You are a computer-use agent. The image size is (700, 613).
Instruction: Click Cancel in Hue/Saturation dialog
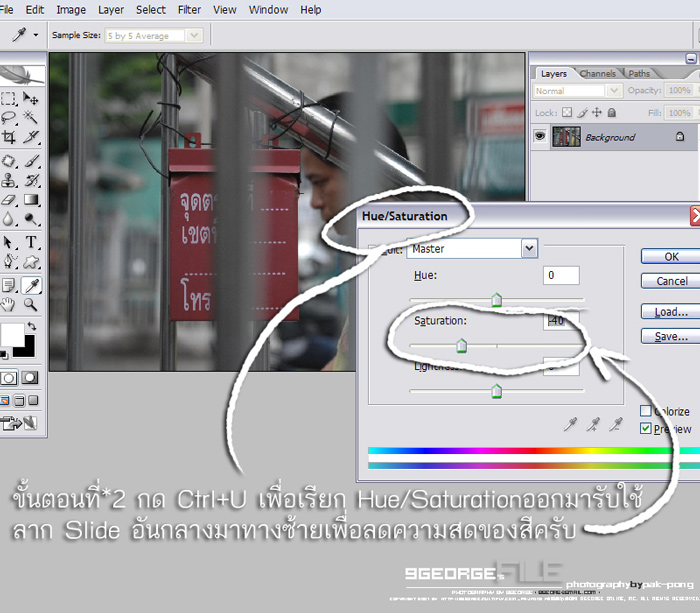click(x=671, y=281)
